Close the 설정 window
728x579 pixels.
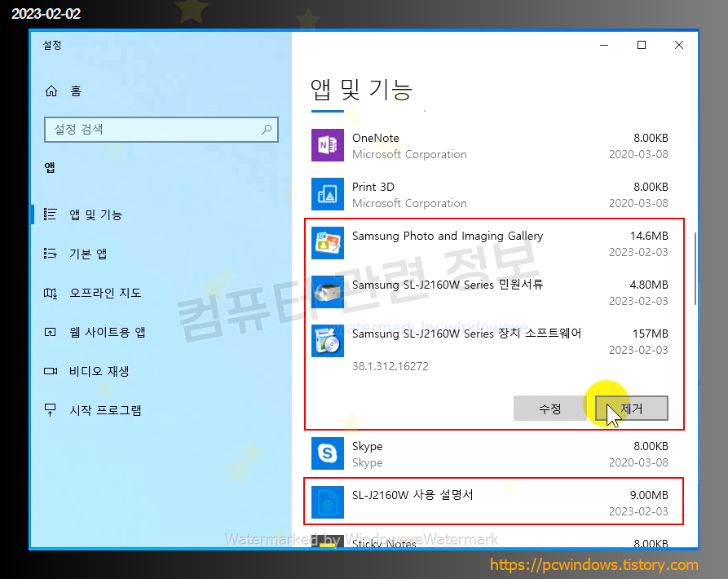[x=679, y=45]
